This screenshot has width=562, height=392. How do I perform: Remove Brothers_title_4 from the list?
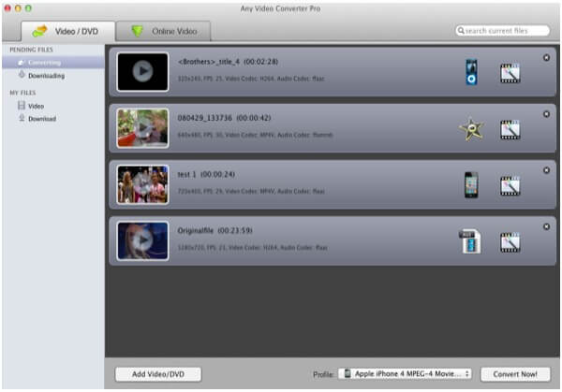546,58
